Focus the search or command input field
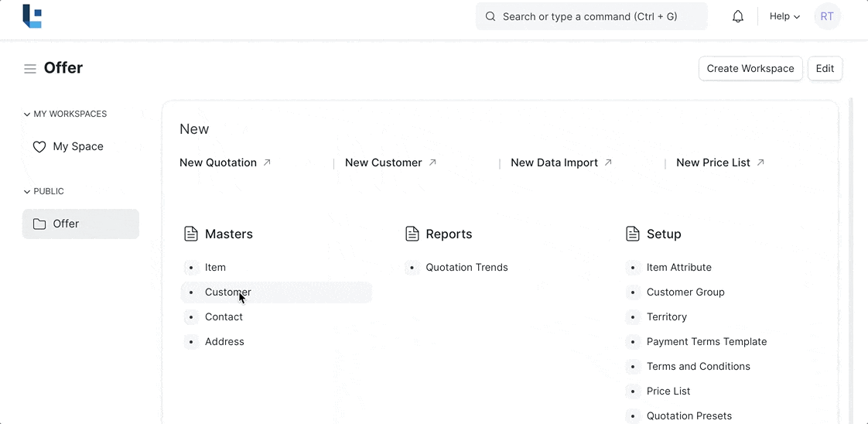The image size is (868, 424). [x=592, y=16]
